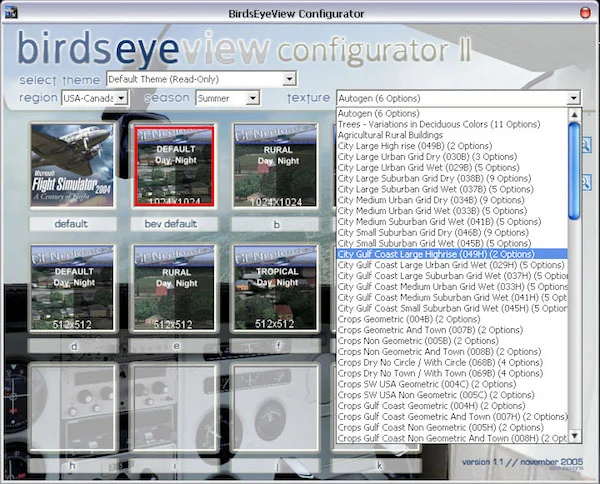The image size is (600, 484).
Task: Choose Crops Dry No Town / With Town (069B)
Action: pyautogui.click(x=452, y=373)
